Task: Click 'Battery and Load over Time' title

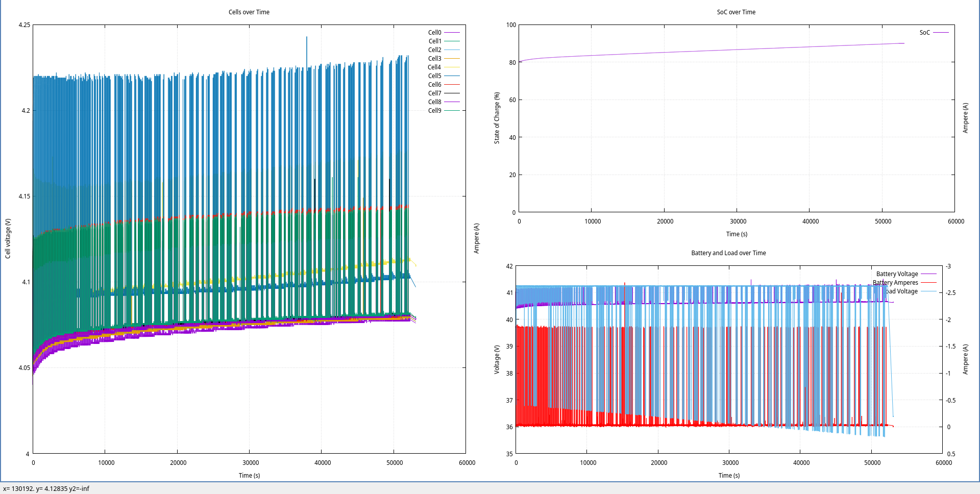Action: 728,253
